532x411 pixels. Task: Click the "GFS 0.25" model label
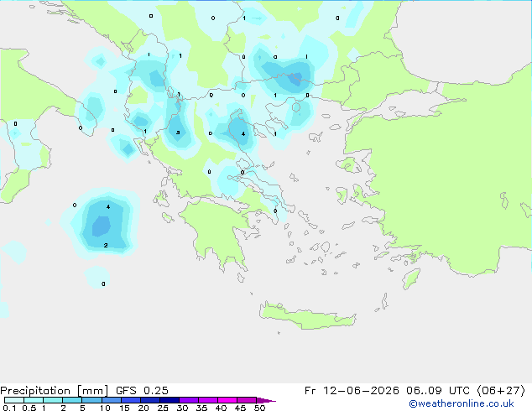click(142, 391)
